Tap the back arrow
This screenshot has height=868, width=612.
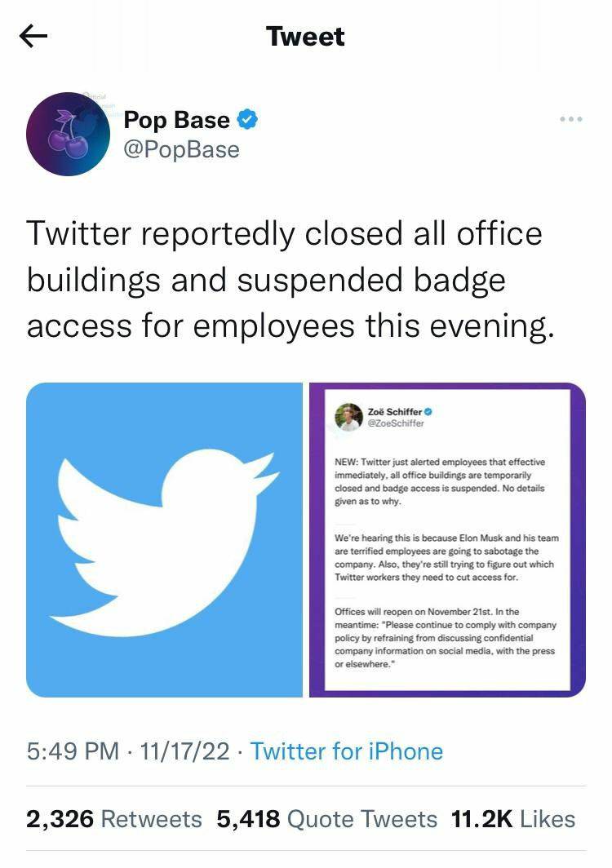[x=33, y=37]
